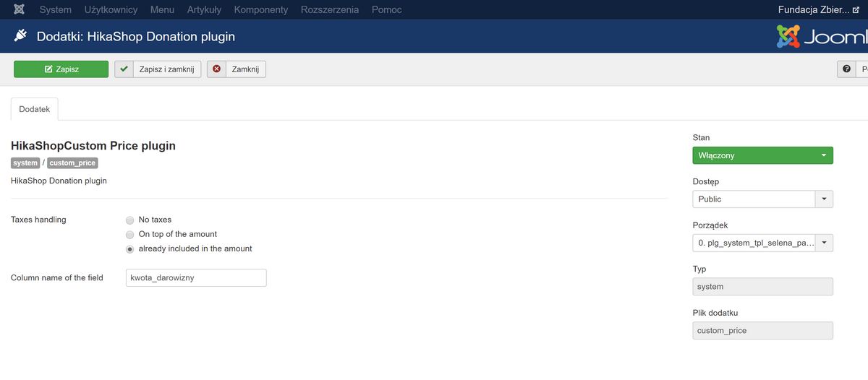
Task: Open the Artykuły menu
Action: coord(204,10)
